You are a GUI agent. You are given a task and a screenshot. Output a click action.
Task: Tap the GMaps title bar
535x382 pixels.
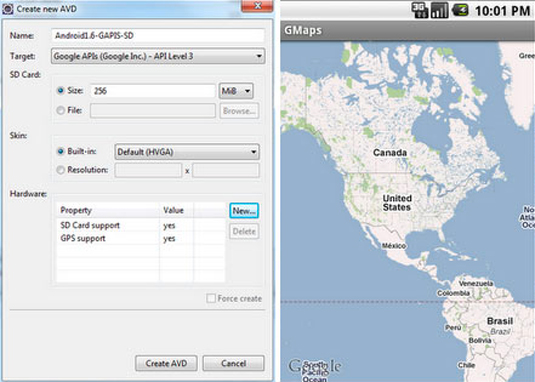click(408, 30)
